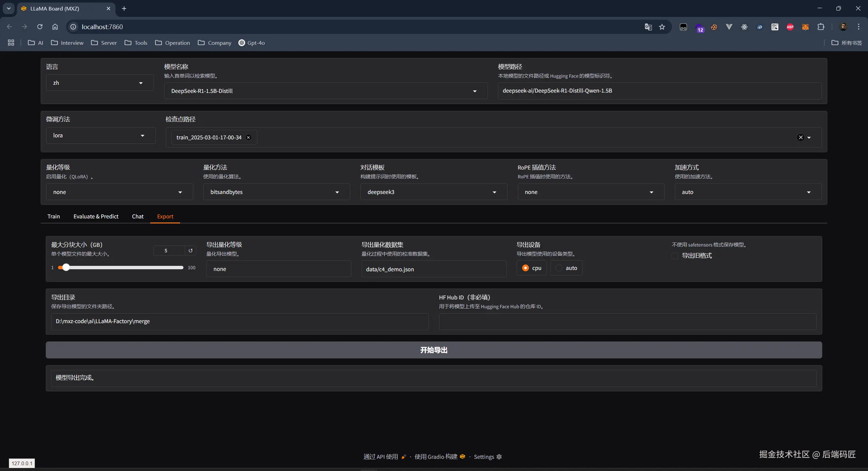Click the Google Translate icon in address bar
The width and height of the screenshot is (868, 471).
648,27
